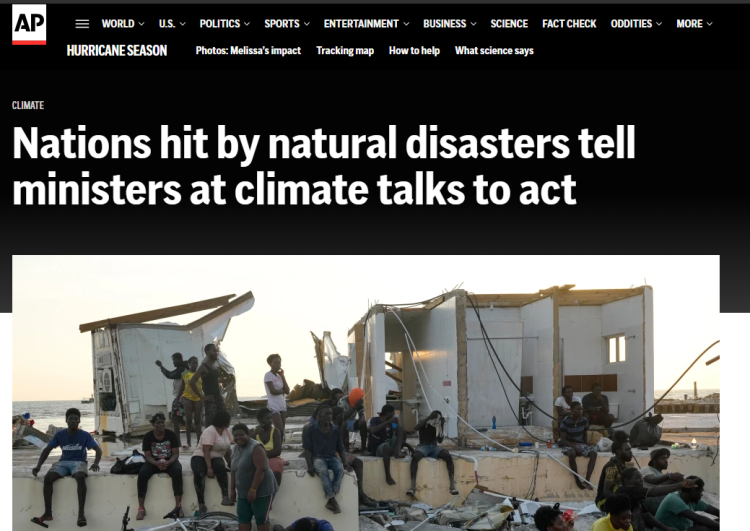Open the hurricane damage lead photo

point(366,393)
